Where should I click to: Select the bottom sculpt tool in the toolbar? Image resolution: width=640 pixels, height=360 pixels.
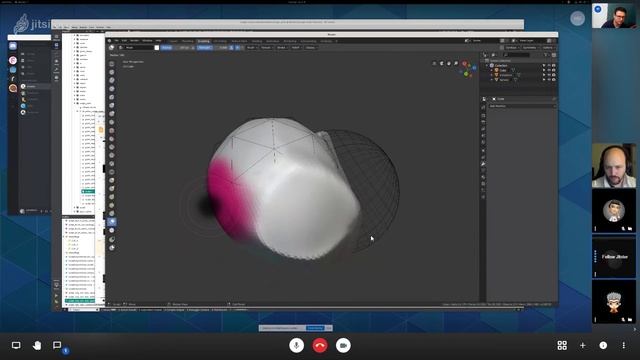pyautogui.click(x=112, y=247)
